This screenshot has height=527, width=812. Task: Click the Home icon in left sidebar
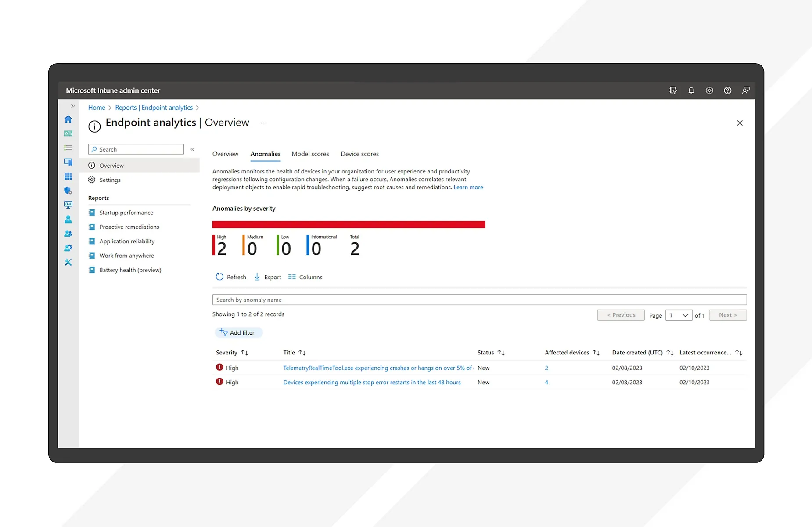point(68,119)
